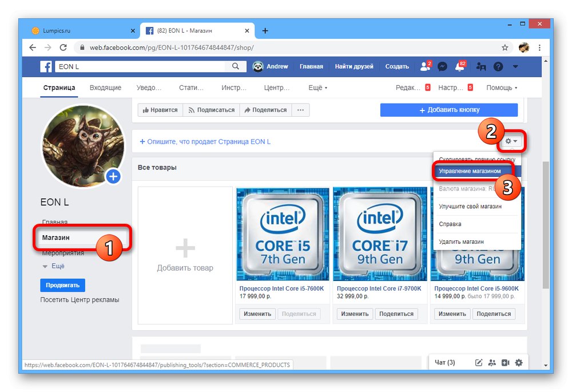Screen dimensions: 572x392
Task: Click blue plus on profile picture
Action: [113, 177]
